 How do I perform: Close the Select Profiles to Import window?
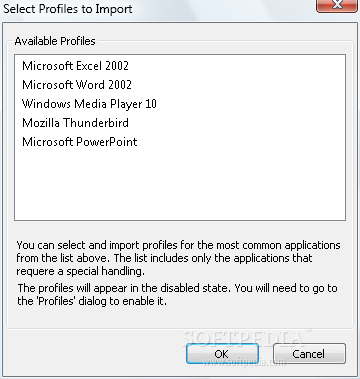pos(337,5)
